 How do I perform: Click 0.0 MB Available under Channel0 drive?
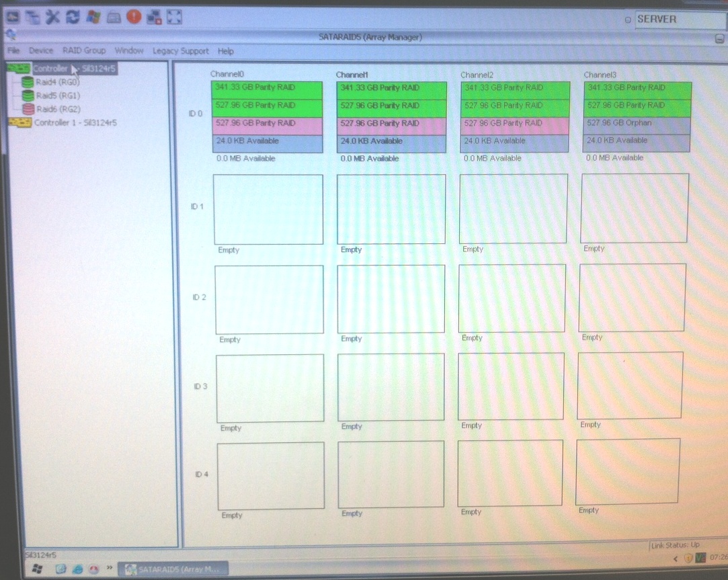pyautogui.click(x=246, y=159)
